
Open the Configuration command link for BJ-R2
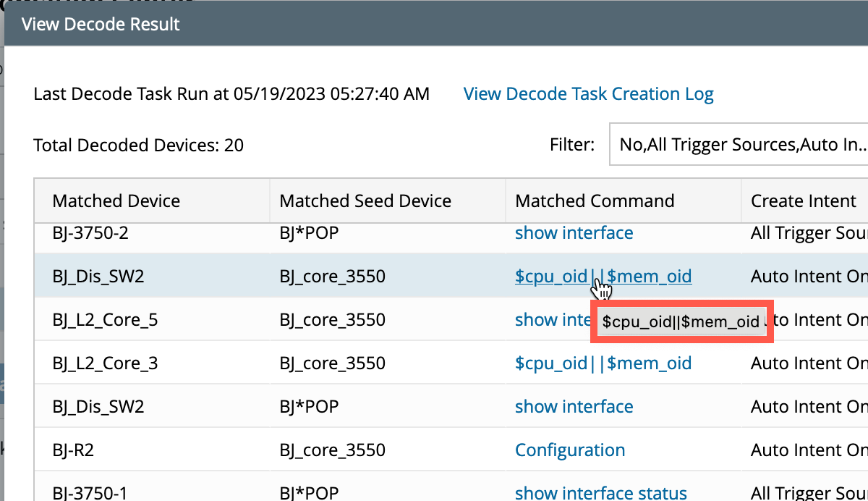[570, 450]
